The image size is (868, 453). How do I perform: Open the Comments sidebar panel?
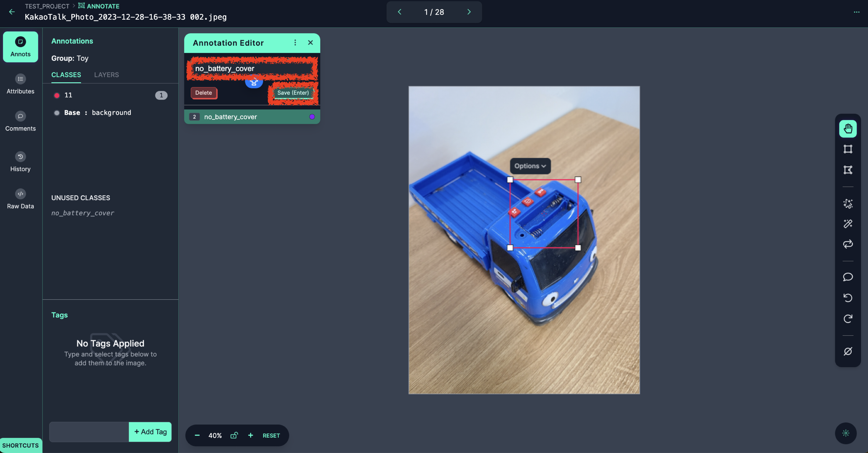point(20,121)
